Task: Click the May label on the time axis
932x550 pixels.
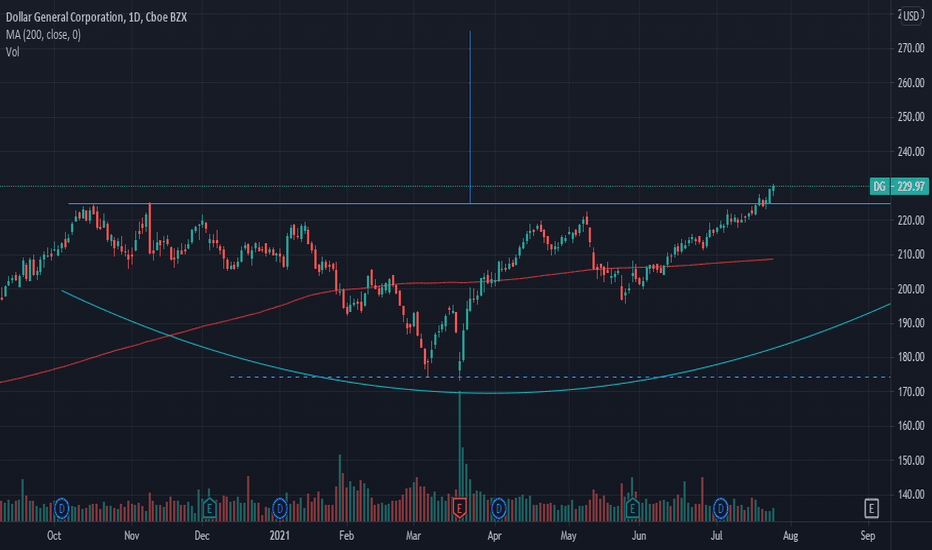Action: coord(568,536)
